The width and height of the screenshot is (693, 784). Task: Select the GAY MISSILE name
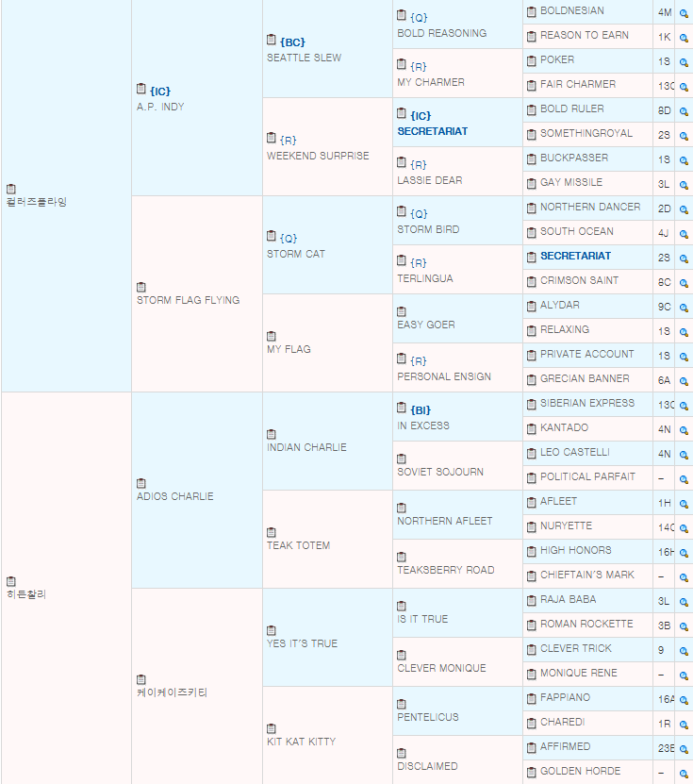(x=571, y=182)
